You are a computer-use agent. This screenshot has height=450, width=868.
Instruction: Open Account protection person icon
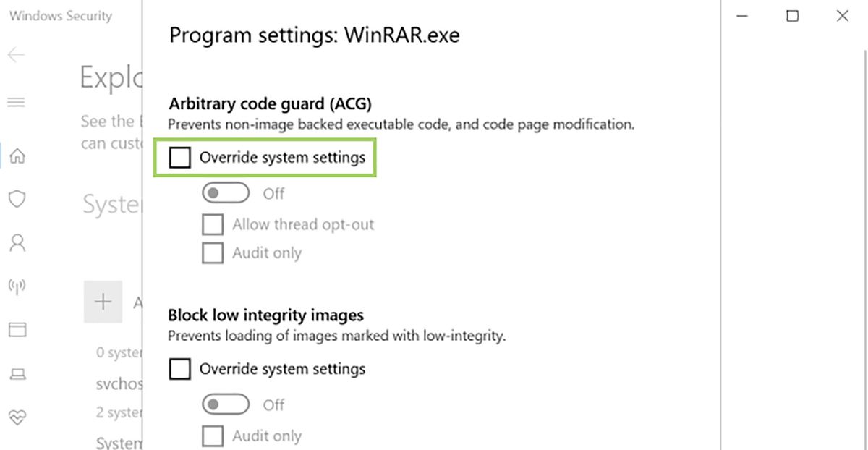pyautogui.click(x=16, y=243)
